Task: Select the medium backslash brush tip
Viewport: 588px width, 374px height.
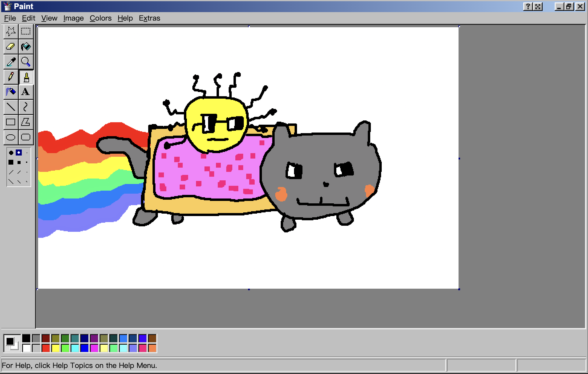Action: tap(19, 182)
